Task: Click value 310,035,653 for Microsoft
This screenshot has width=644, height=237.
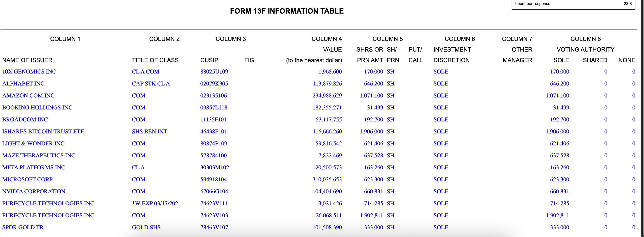Action: point(327,180)
